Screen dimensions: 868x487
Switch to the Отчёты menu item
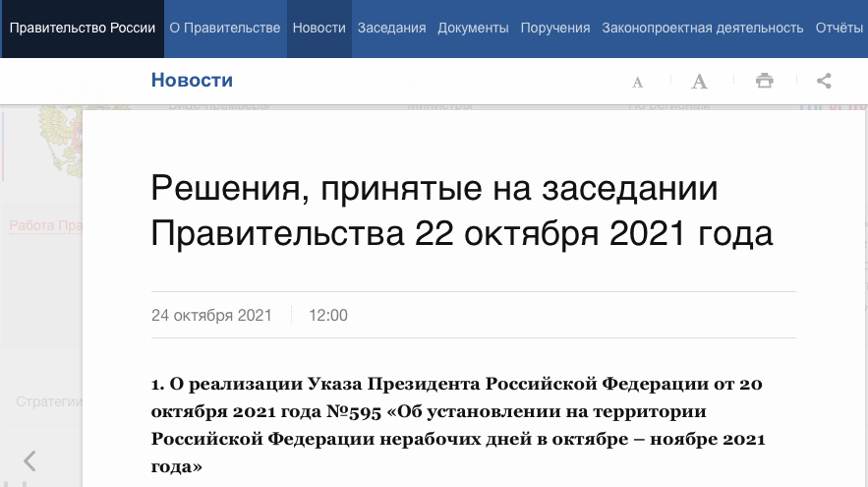(839, 28)
